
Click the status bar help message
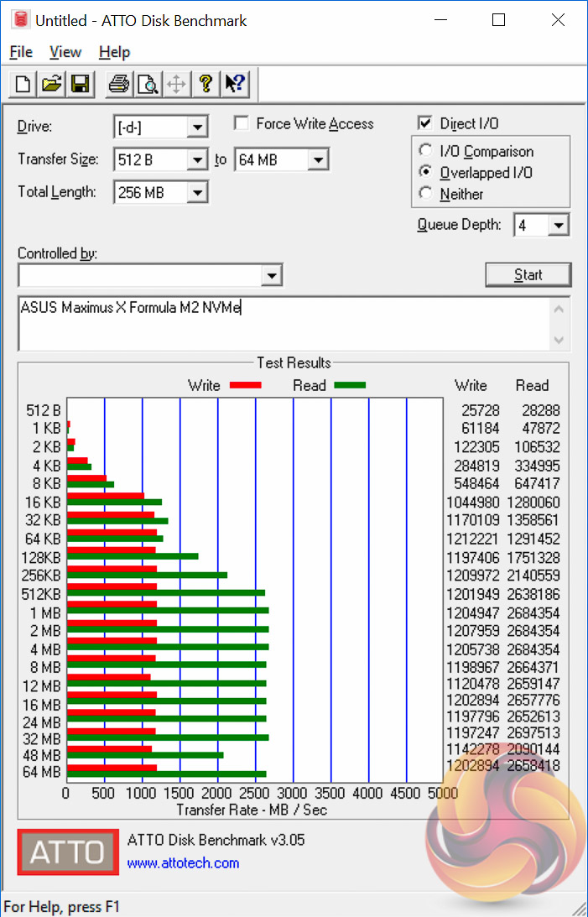[x=61, y=907]
